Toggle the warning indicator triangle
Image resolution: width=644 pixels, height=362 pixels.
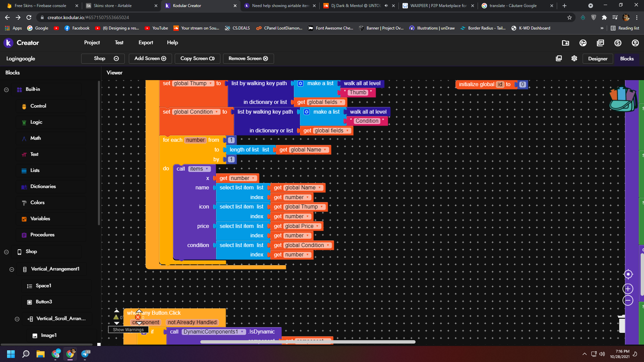(116, 317)
